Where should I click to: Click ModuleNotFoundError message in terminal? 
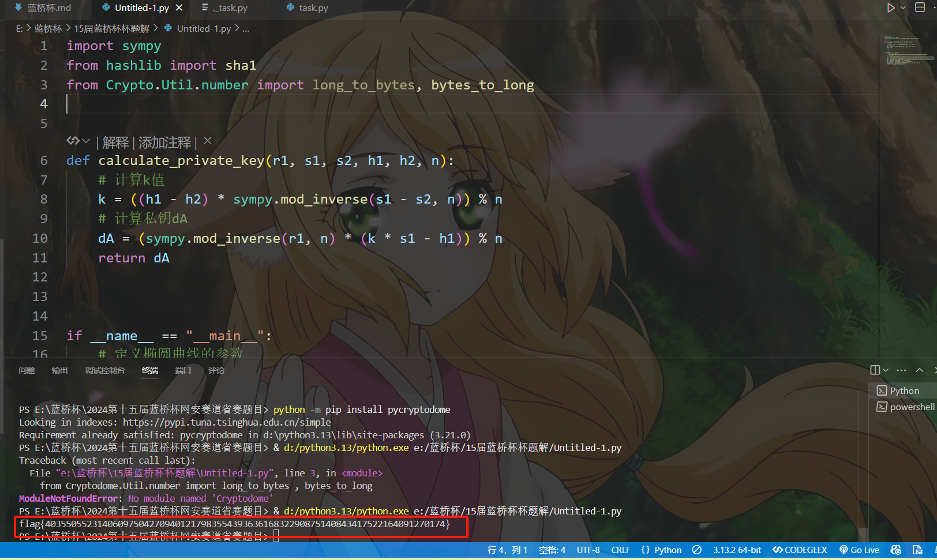[x=146, y=498]
